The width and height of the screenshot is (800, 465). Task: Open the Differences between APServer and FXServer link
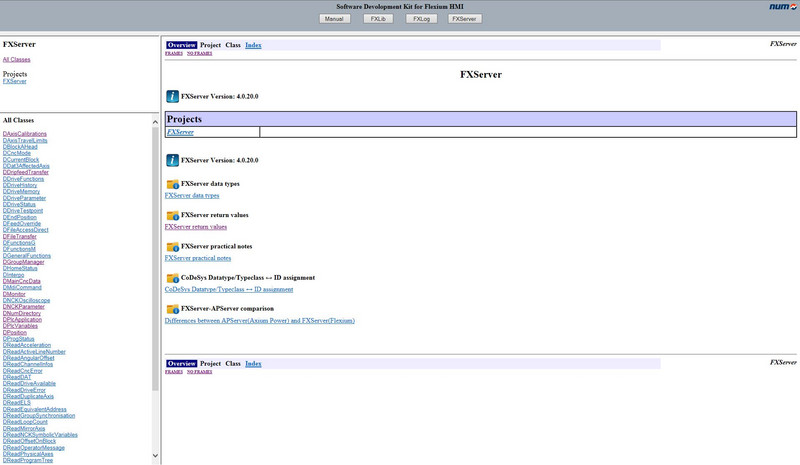coord(259,321)
